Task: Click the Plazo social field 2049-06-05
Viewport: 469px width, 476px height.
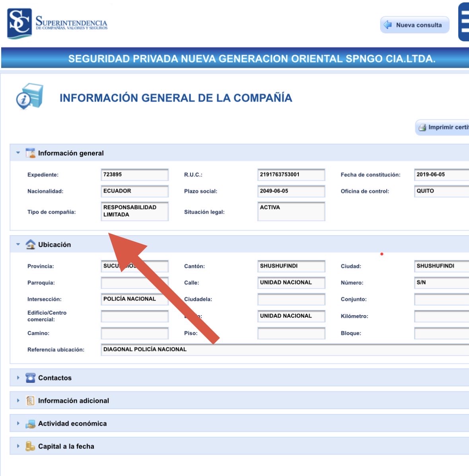Action: coord(291,191)
